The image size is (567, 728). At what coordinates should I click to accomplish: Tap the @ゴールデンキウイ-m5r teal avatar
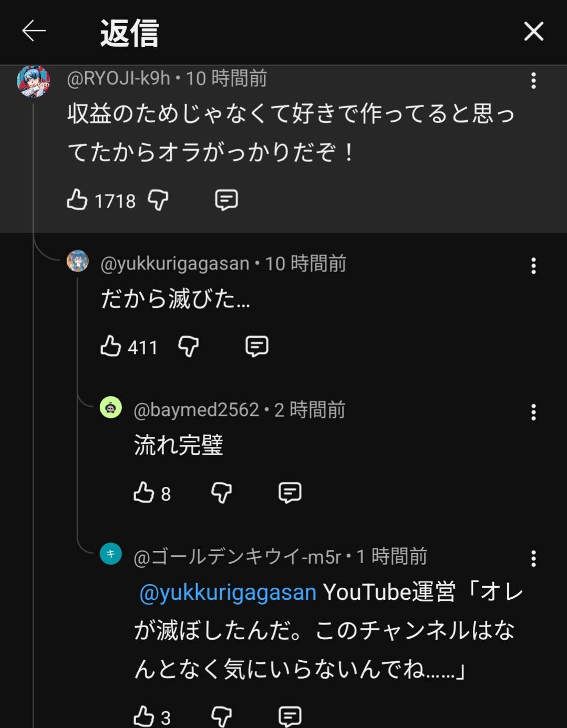coord(111,554)
